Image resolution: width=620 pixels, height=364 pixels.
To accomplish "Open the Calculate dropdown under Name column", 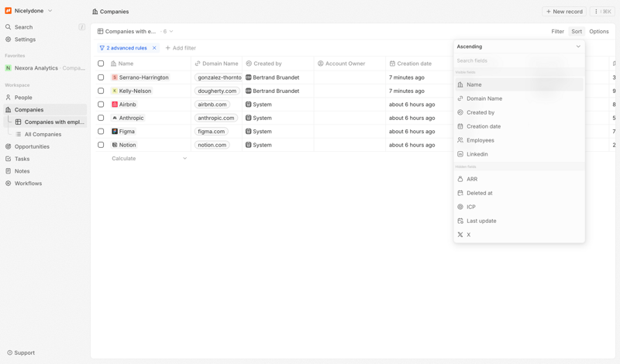I will (149, 158).
